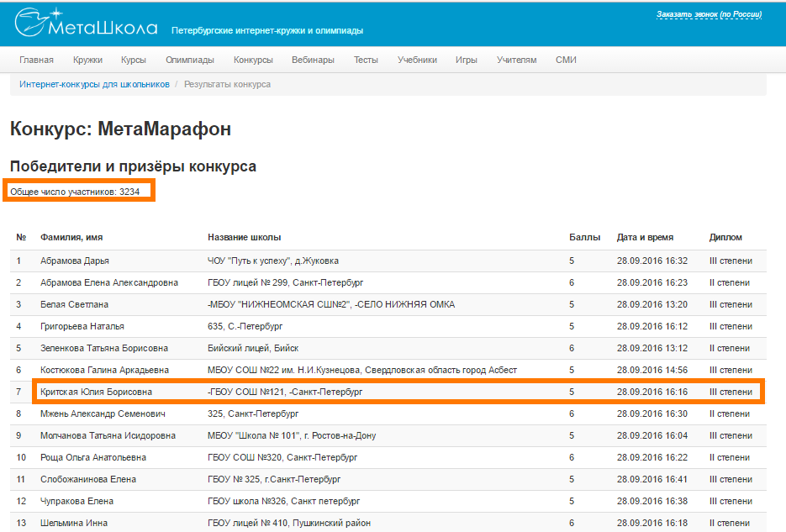Go to the Игры section

tap(467, 60)
